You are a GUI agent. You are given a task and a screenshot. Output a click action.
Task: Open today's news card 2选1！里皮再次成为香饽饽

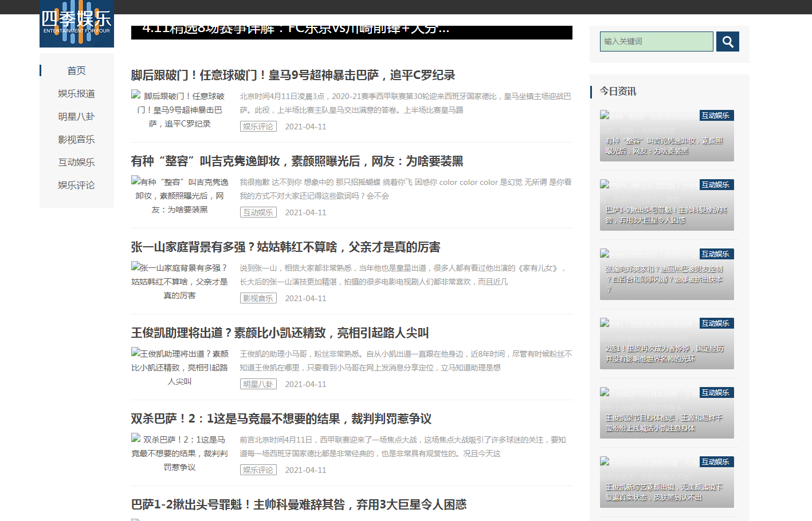tap(667, 344)
